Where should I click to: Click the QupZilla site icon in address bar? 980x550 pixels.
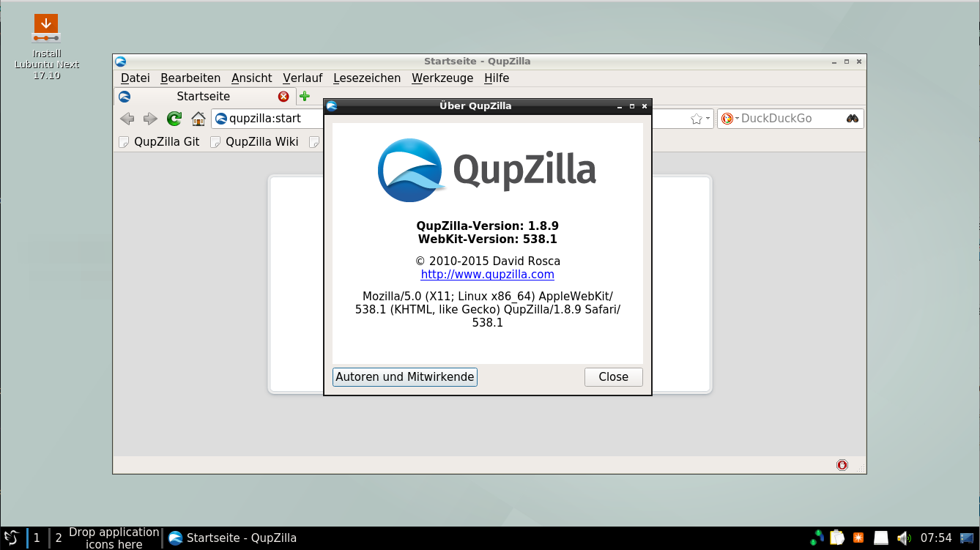pos(220,119)
